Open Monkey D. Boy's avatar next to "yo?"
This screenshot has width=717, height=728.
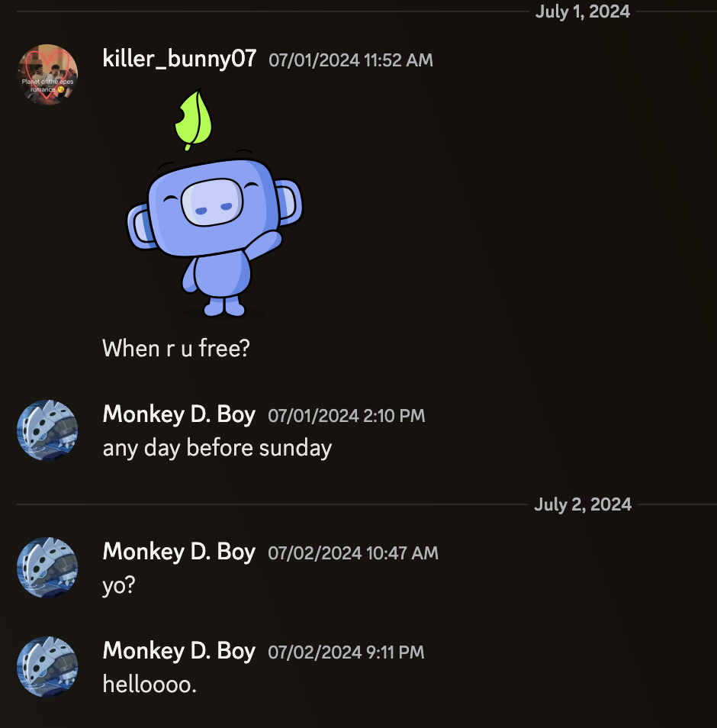47,567
